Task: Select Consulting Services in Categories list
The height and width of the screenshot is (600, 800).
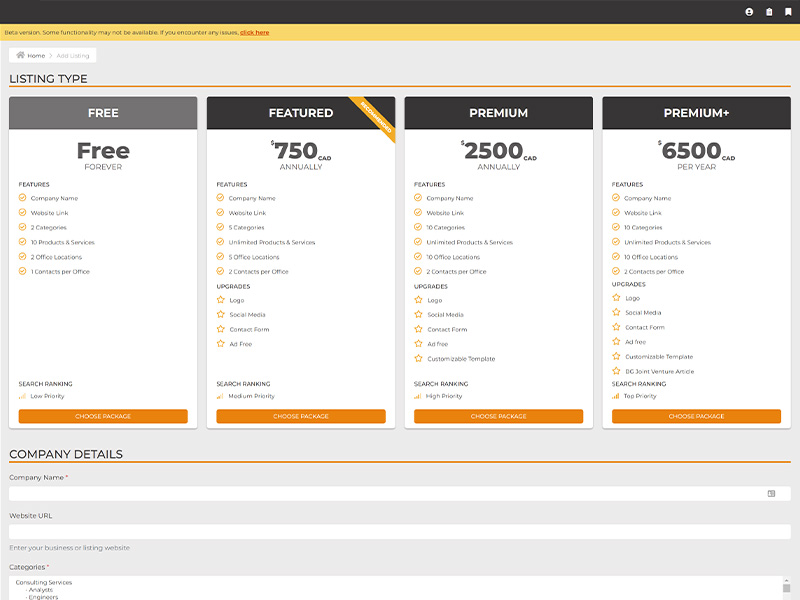Action: coord(44,582)
